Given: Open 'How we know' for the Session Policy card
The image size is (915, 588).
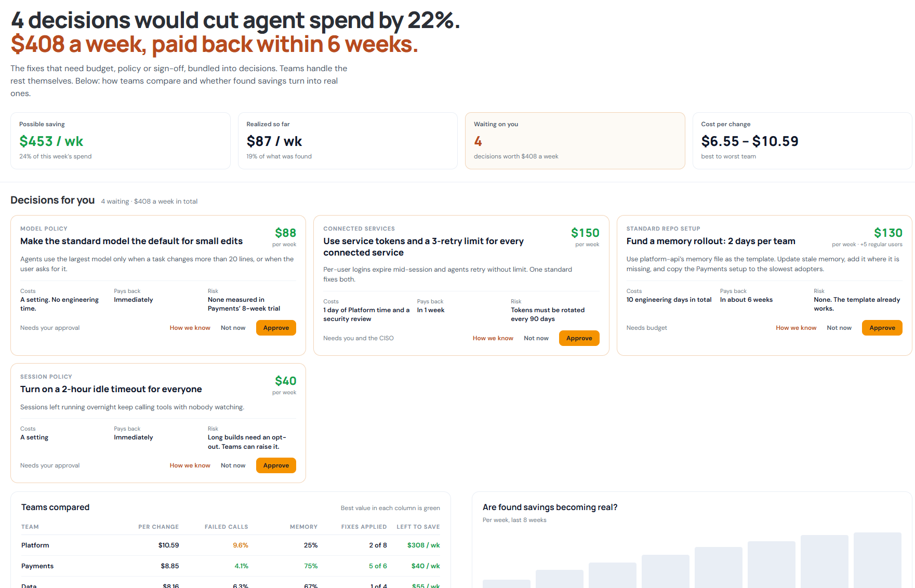Looking at the screenshot, I should (x=190, y=465).
